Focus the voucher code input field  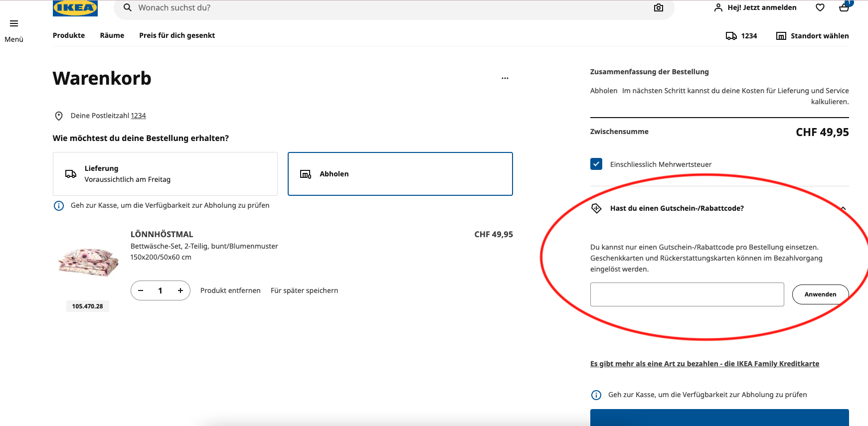coord(687,294)
